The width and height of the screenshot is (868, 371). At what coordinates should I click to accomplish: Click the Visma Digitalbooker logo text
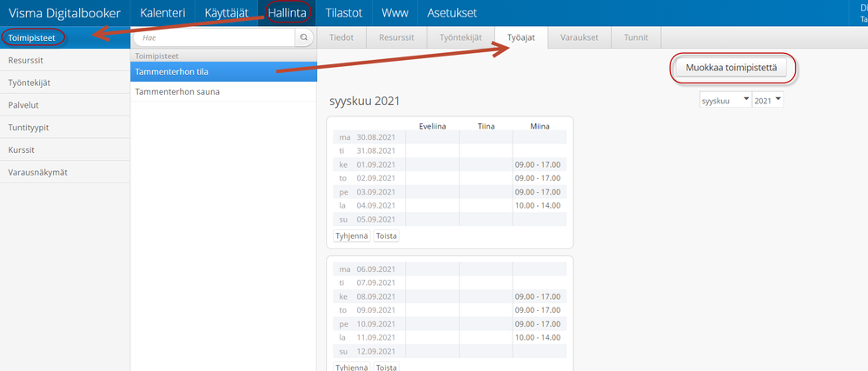[x=65, y=13]
